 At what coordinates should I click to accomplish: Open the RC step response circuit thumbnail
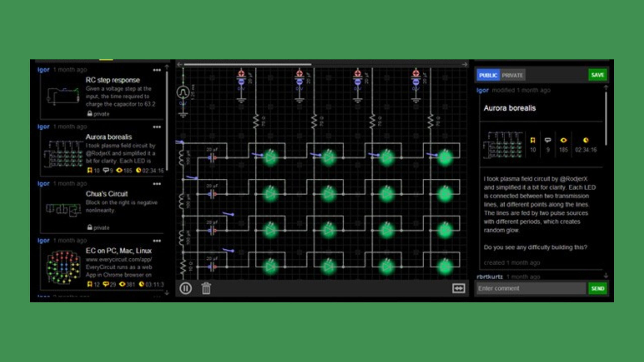pos(63,96)
